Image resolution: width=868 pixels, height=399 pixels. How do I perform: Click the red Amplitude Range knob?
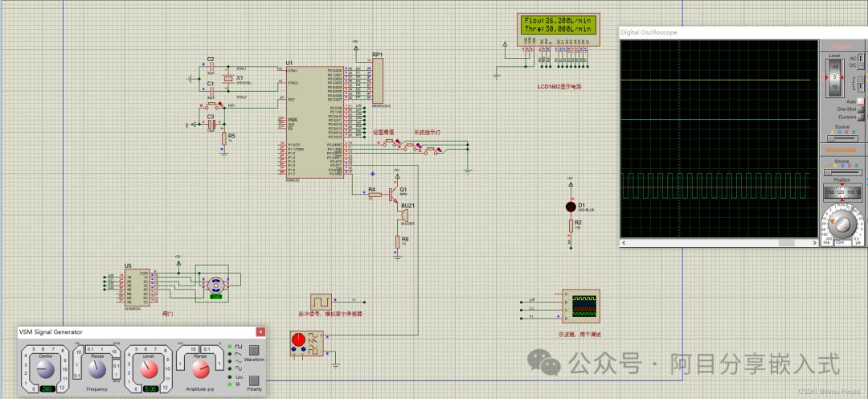[x=201, y=369]
